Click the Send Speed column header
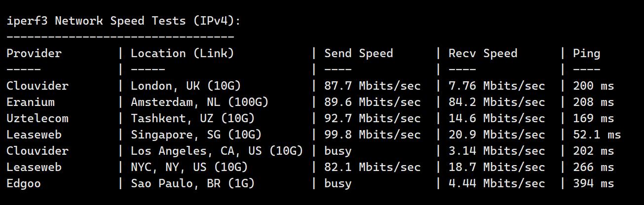The image size is (644, 205). click(x=358, y=53)
